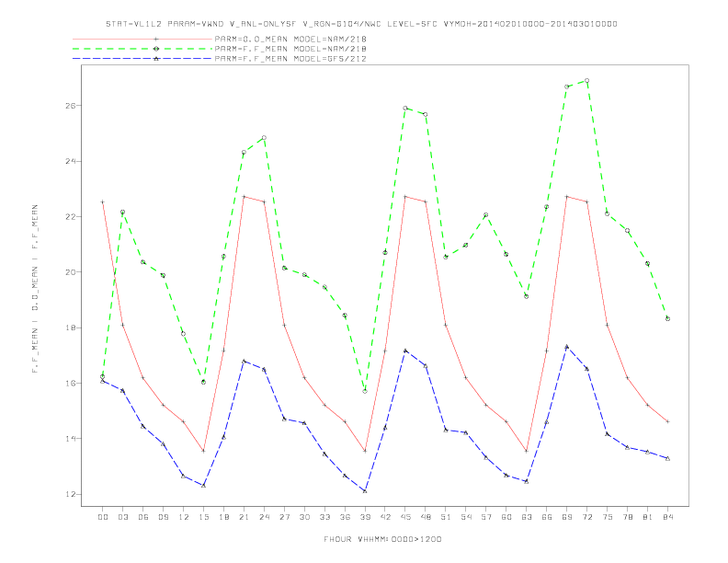Click x-axis tick label 33
The height and width of the screenshot is (563, 728).
pos(324,517)
